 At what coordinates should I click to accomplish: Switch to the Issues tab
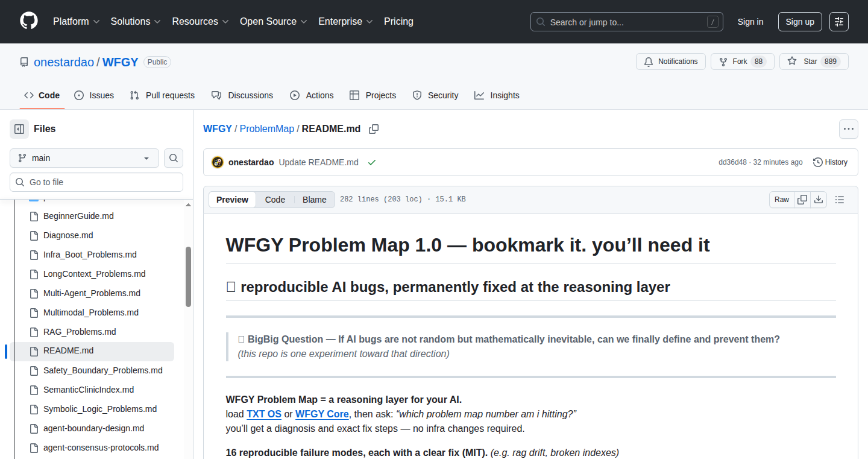tap(94, 95)
